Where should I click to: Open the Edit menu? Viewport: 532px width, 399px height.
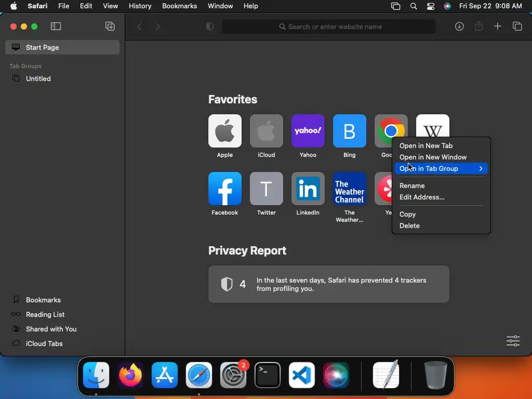pyautogui.click(x=86, y=6)
